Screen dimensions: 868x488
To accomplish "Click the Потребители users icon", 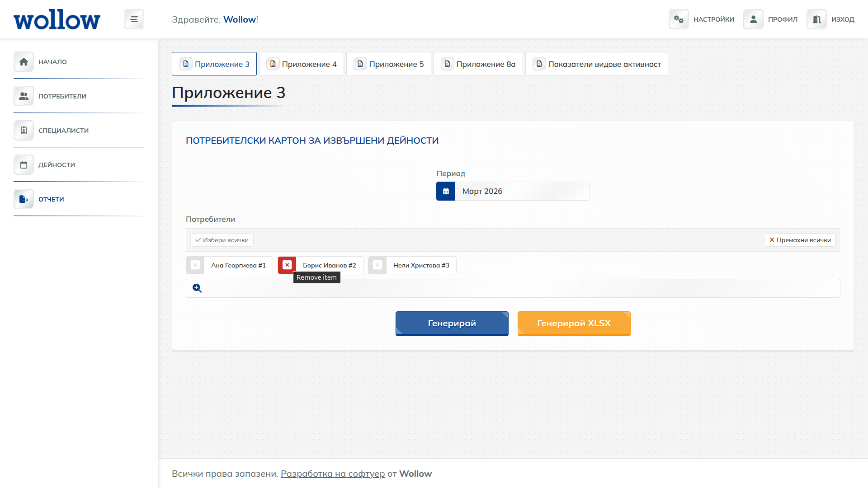I will click(23, 96).
